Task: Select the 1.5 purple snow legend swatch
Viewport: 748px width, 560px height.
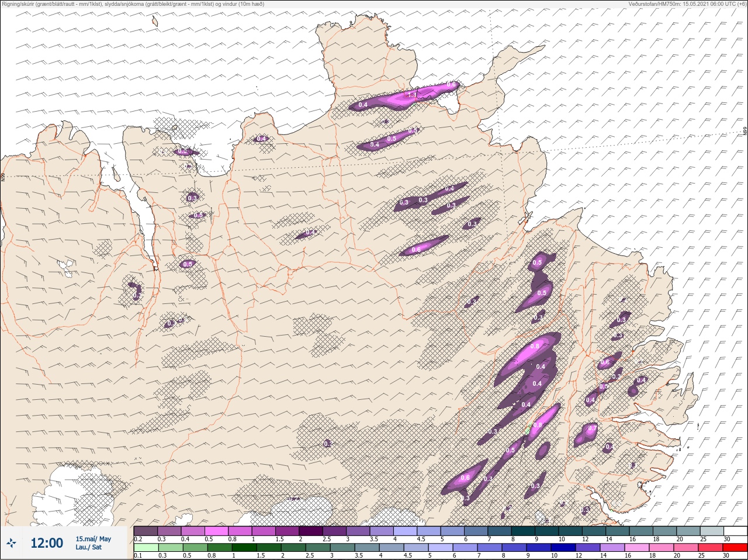Action: pos(287,531)
